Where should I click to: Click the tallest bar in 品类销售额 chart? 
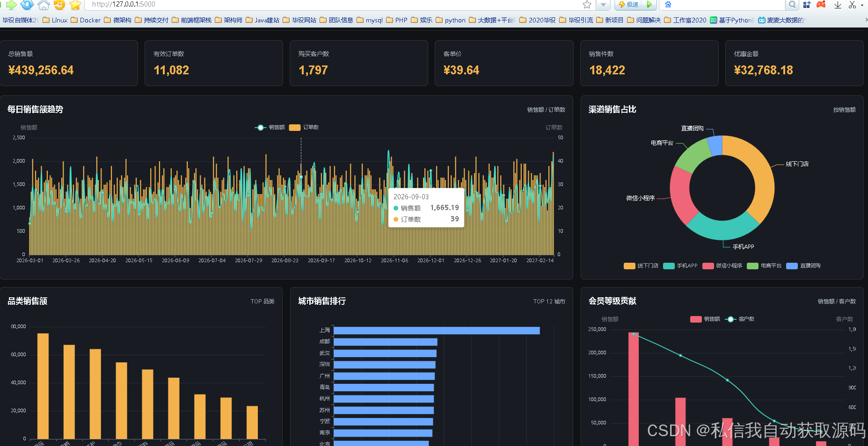(43, 386)
